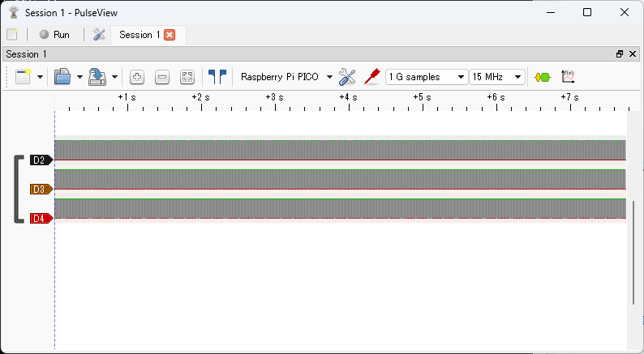Screen dimensions: 644x354
Task: Add a protocol decoder with the yellow-green icon
Action: (543, 77)
